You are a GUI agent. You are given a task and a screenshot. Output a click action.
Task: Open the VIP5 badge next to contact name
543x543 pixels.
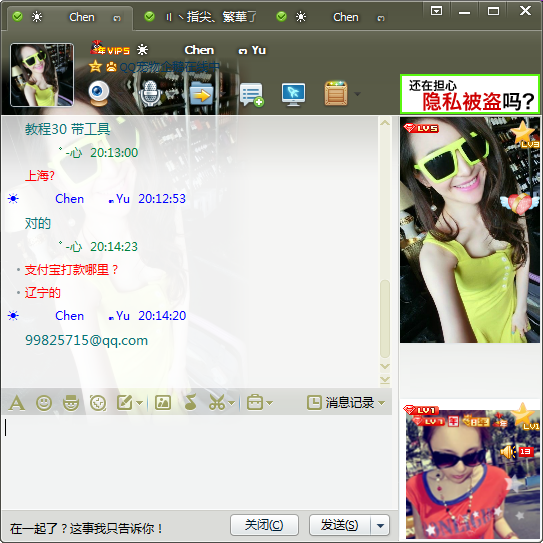coord(110,49)
